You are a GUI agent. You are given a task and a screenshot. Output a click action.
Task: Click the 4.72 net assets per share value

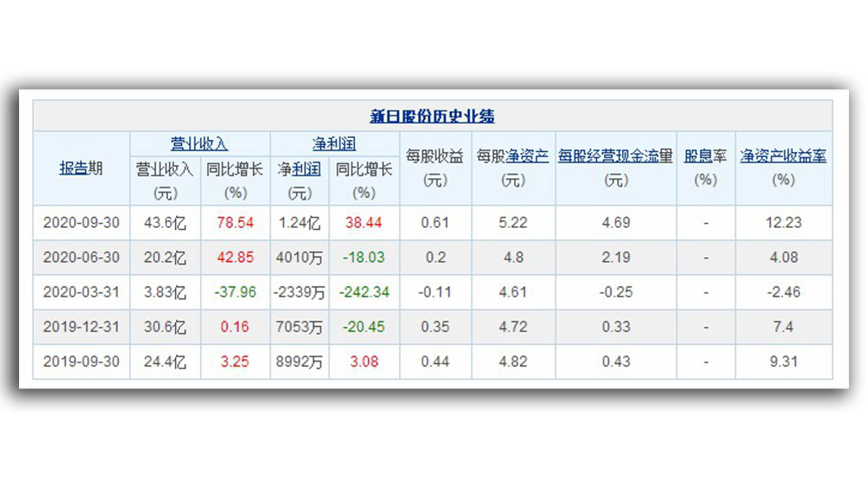(513, 327)
